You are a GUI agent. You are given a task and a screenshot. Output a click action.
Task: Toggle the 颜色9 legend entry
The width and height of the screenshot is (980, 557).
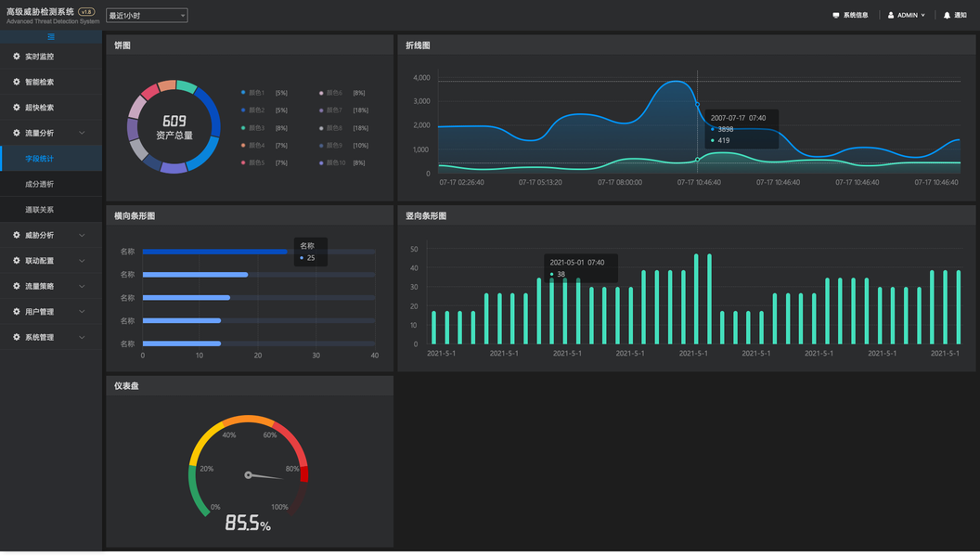(343, 145)
